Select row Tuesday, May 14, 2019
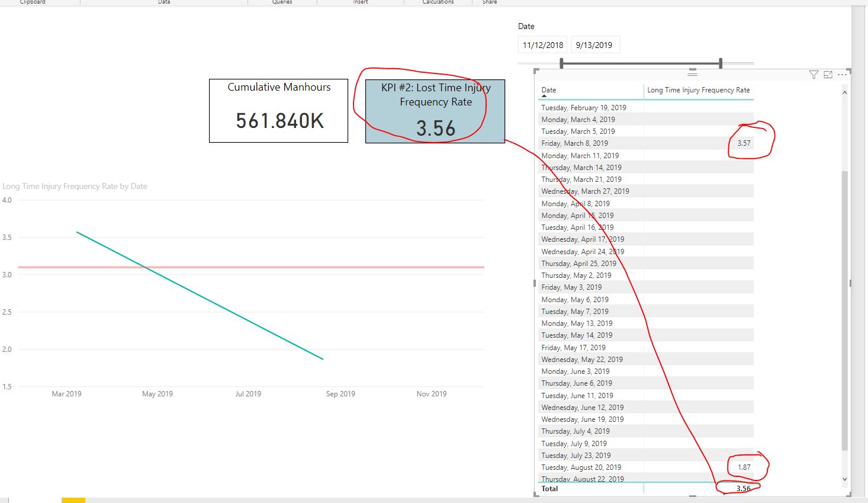 click(x=647, y=335)
